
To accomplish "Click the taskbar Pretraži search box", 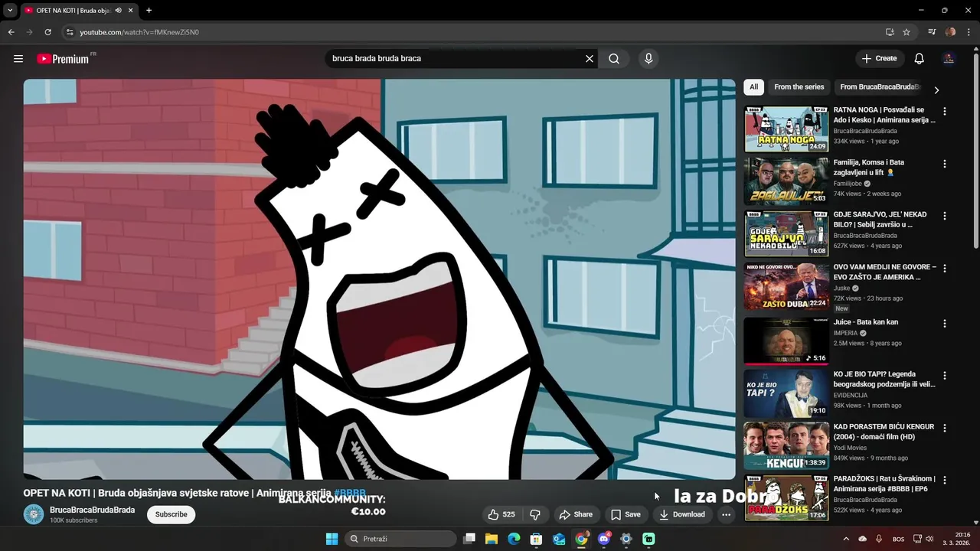I will pos(400,539).
